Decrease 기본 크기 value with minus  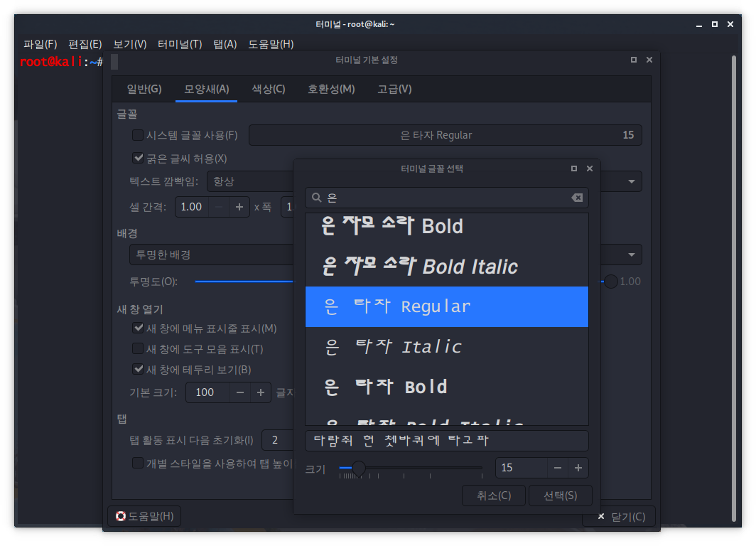pyautogui.click(x=239, y=392)
